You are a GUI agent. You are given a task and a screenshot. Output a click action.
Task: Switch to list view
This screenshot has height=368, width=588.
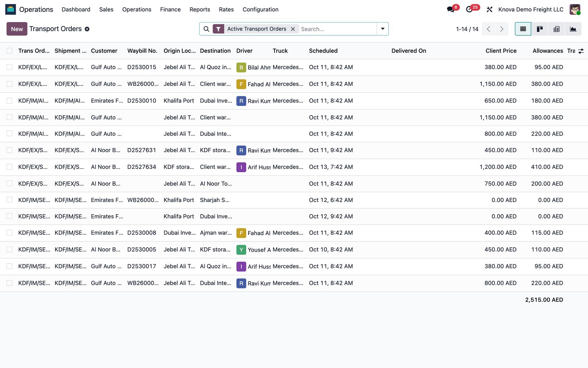point(523,29)
